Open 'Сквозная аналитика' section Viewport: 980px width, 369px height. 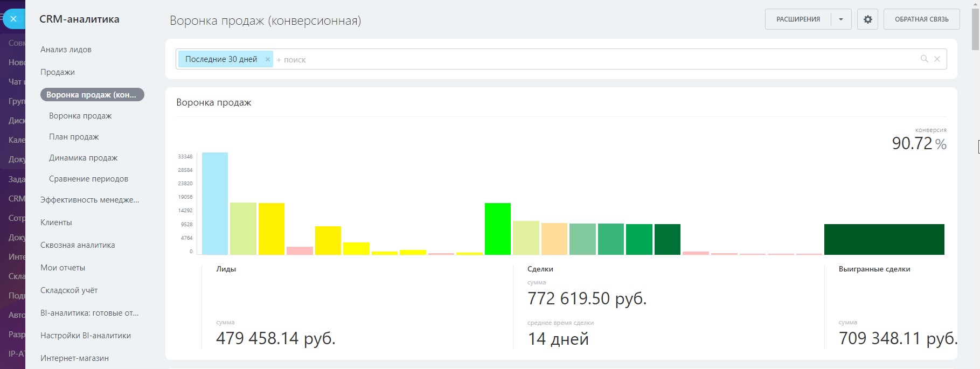pos(78,245)
